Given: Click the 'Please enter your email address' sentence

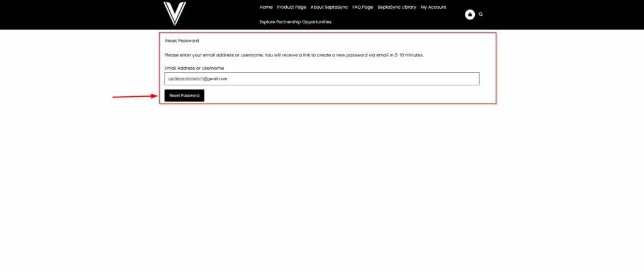Looking at the screenshot, I should click(x=214, y=55).
